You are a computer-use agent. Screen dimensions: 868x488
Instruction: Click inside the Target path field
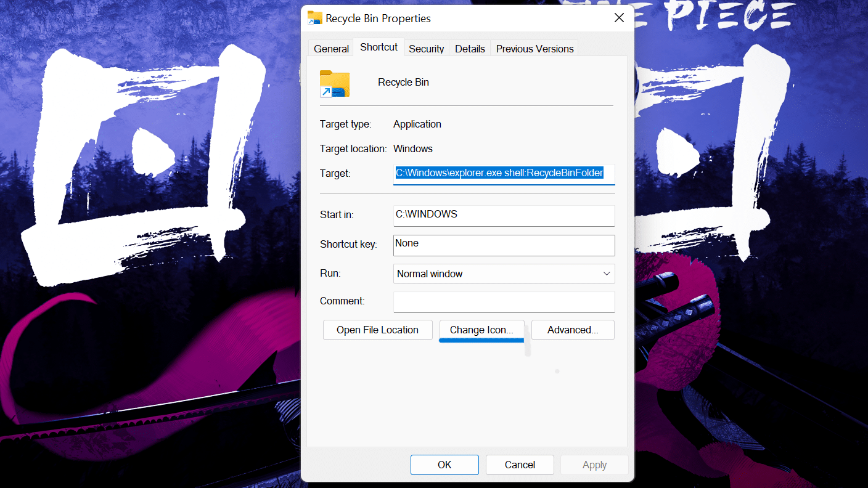(x=504, y=174)
